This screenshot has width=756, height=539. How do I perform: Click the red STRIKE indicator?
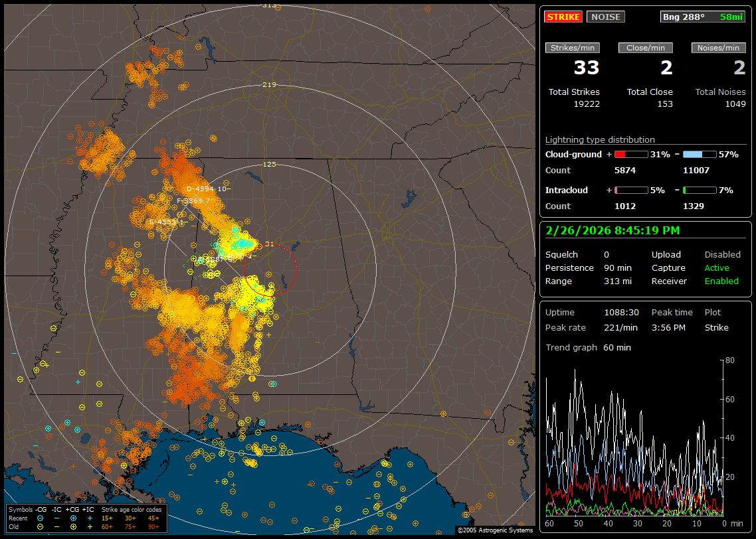[x=563, y=17]
